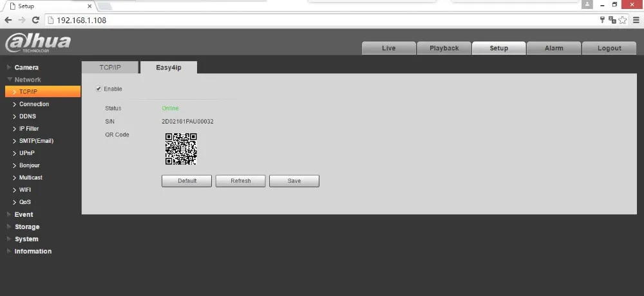This screenshot has height=296, width=644.
Task: Save the Easy4ip settings
Action: point(294,181)
